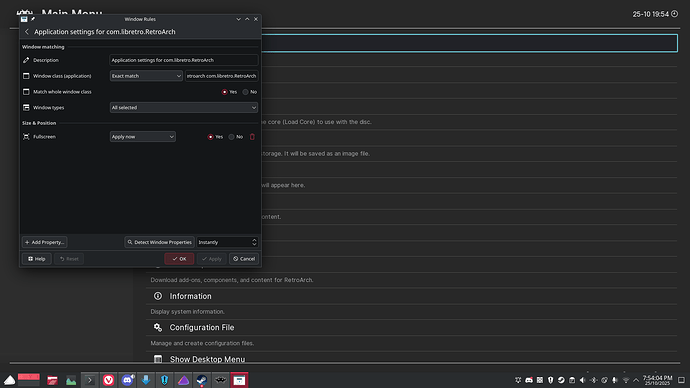Launch the terminal from the taskbar
Screen dimensions: 690x388
pos(90,380)
